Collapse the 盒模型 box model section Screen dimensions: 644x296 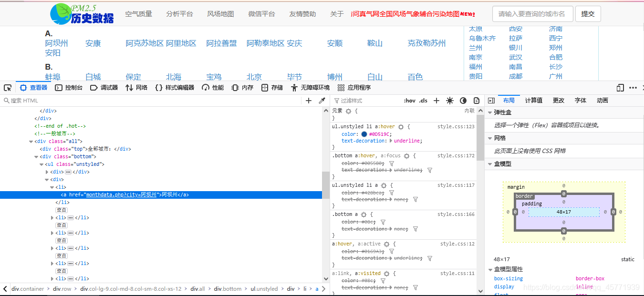click(x=490, y=164)
